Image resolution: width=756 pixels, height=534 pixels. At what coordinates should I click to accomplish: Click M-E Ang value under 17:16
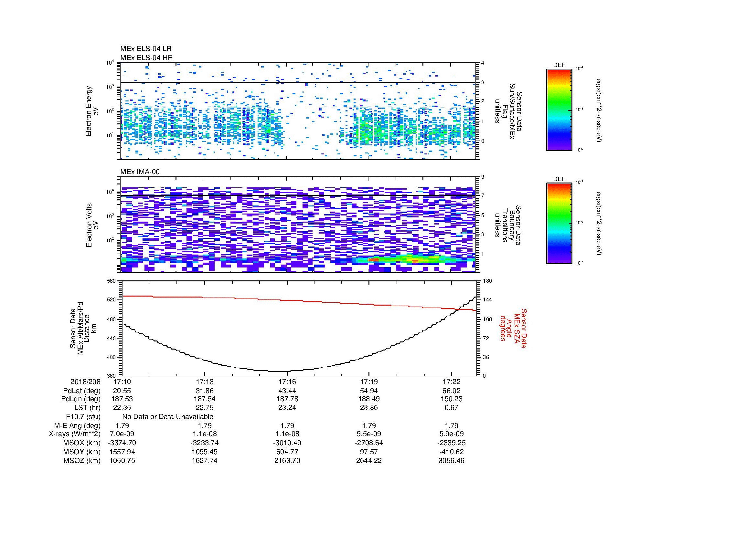point(287,426)
